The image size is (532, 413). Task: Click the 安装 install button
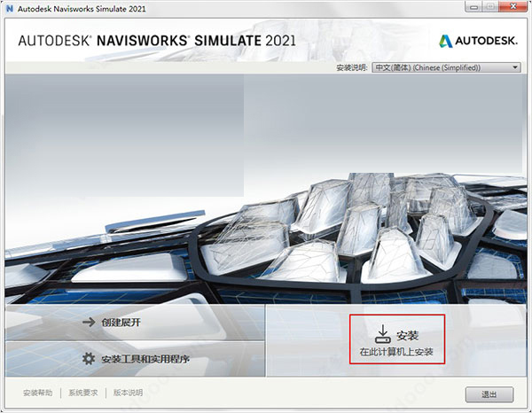pyautogui.click(x=397, y=339)
